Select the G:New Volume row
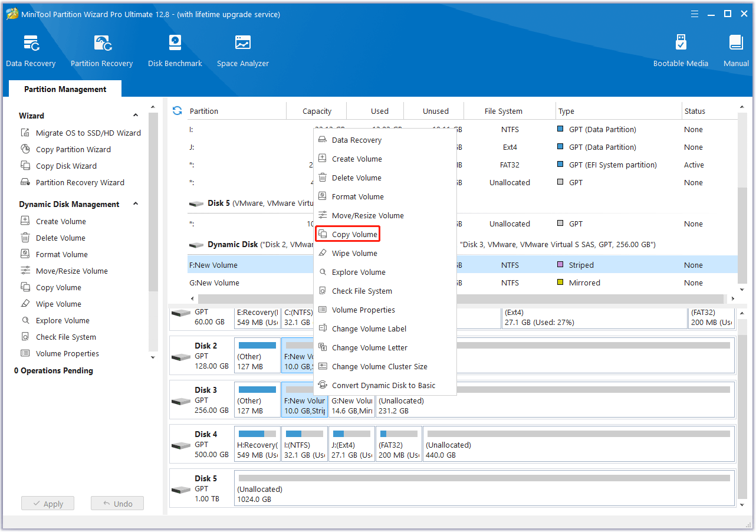756x532 pixels. [462, 283]
